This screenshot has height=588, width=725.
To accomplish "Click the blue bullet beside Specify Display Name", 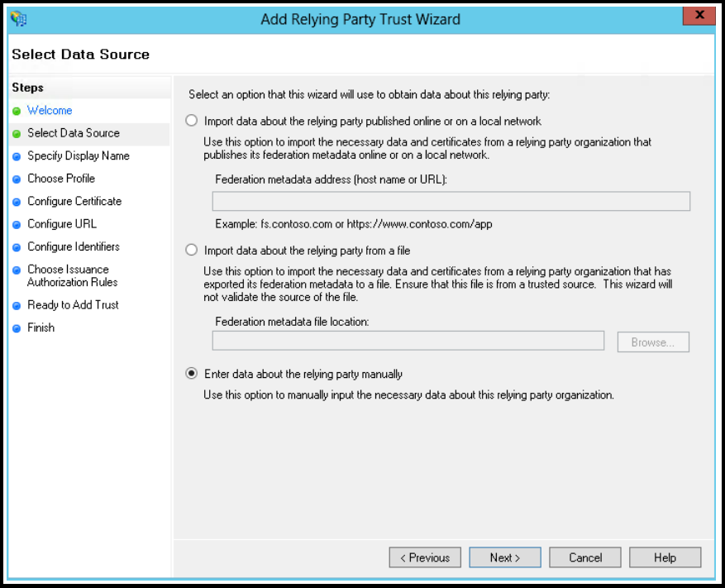I will pos(17,156).
